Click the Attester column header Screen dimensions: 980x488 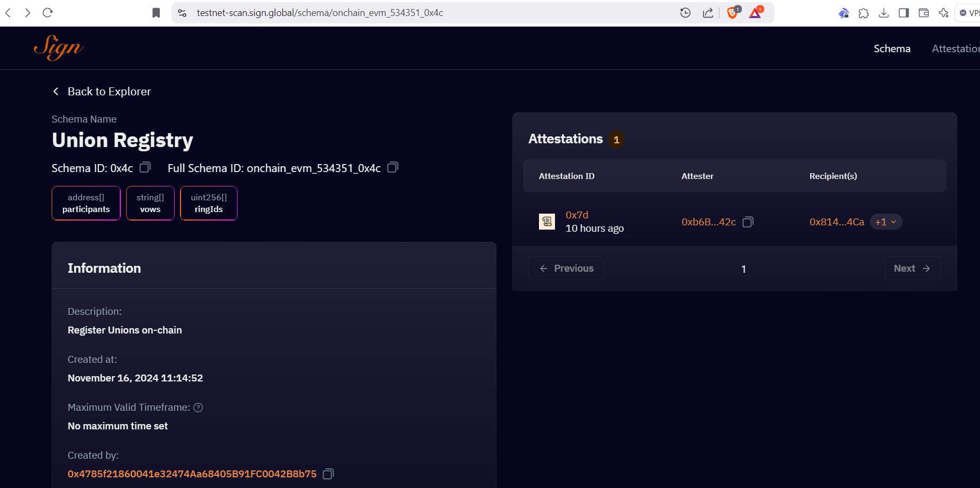pyautogui.click(x=697, y=176)
